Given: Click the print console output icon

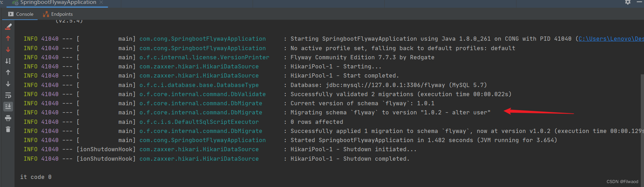Looking at the screenshot, I should click(8, 118).
